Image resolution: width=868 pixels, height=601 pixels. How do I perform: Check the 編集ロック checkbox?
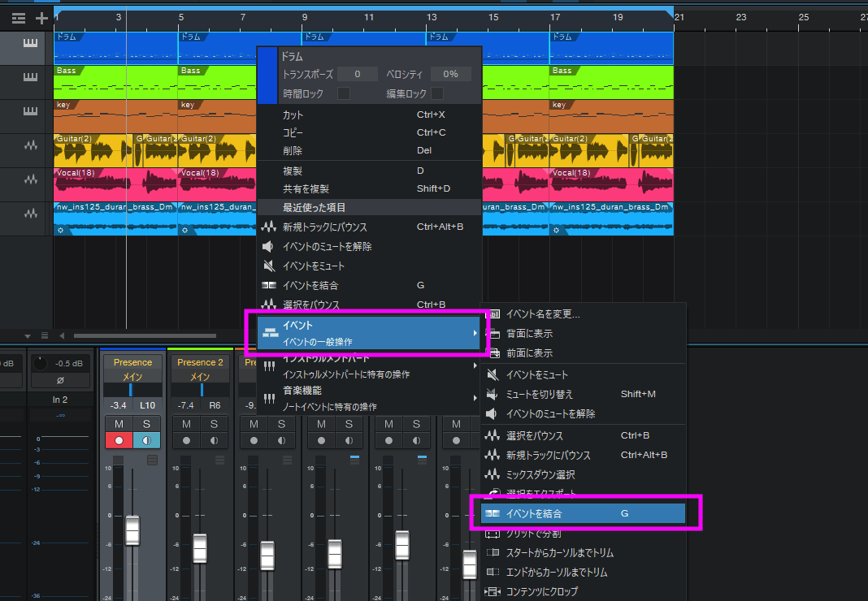[x=437, y=92]
